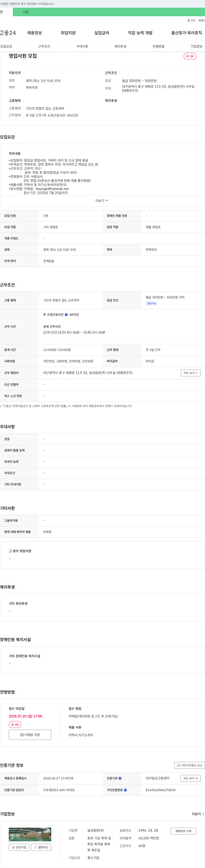Jump to 기업정보 section tab
The image size is (205, 868).
pos(197,47)
